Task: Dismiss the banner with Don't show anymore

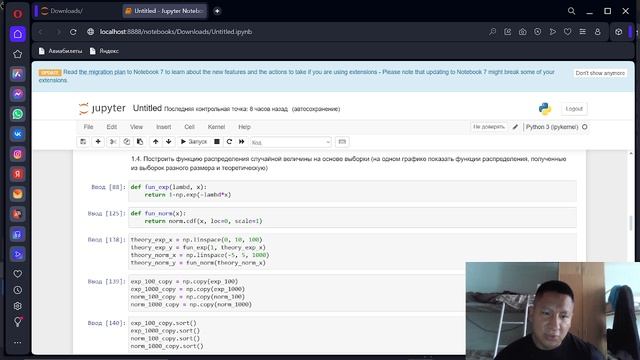Action: pos(600,73)
